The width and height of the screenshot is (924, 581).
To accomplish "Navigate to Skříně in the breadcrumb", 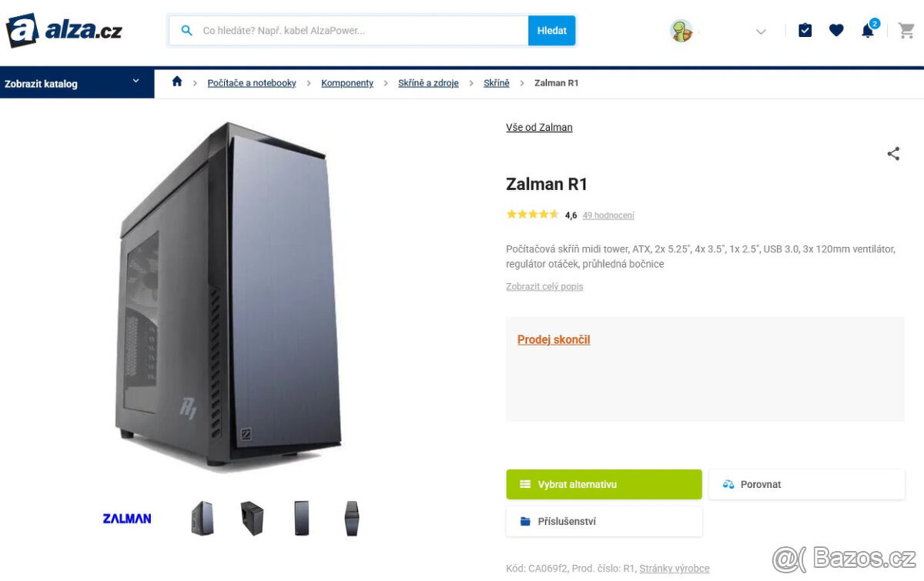I will (496, 82).
